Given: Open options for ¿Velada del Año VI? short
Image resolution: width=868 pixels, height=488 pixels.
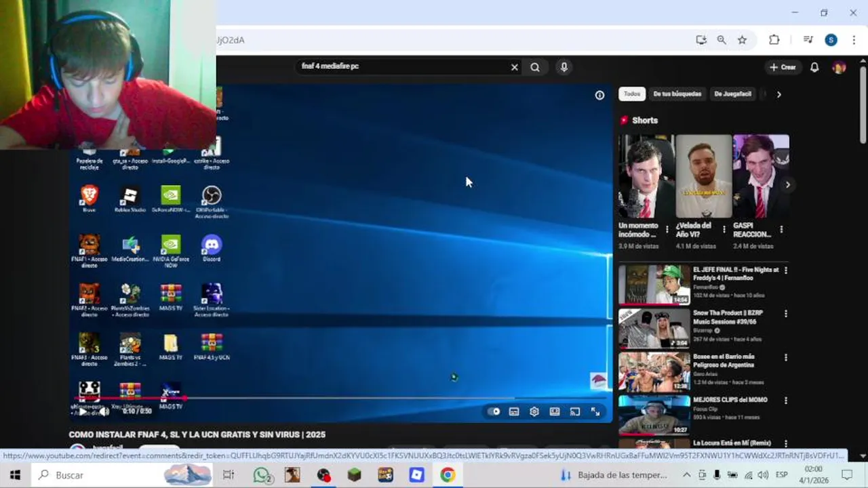Looking at the screenshot, I should (x=724, y=230).
